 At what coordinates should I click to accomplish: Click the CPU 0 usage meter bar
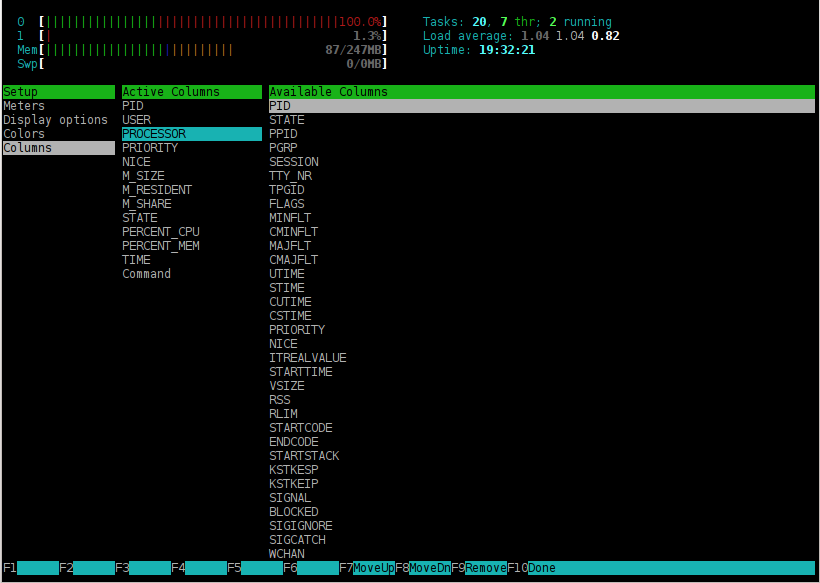(x=212, y=22)
